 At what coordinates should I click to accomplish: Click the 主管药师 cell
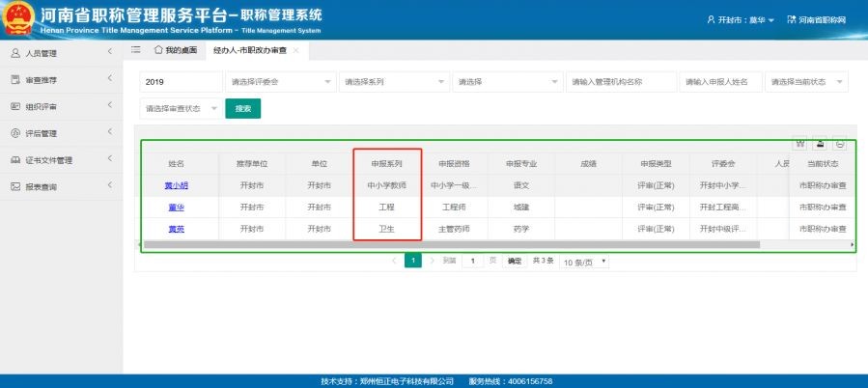(x=454, y=229)
